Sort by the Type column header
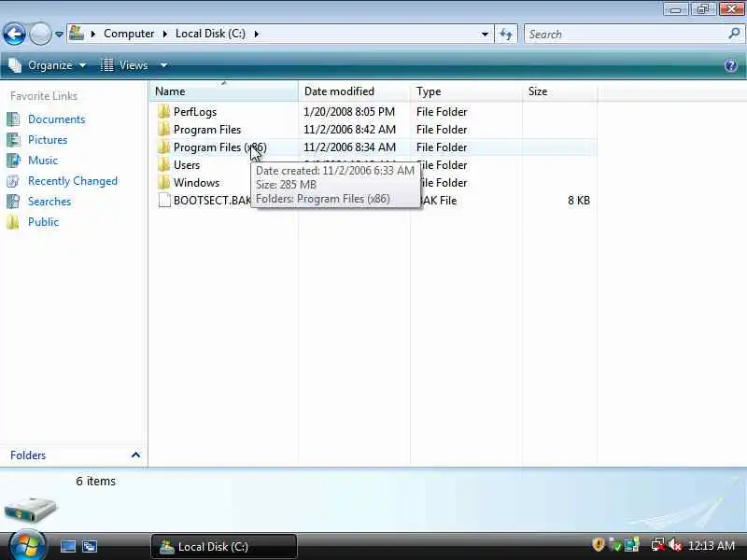The height and width of the screenshot is (560, 747). (466, 91)
